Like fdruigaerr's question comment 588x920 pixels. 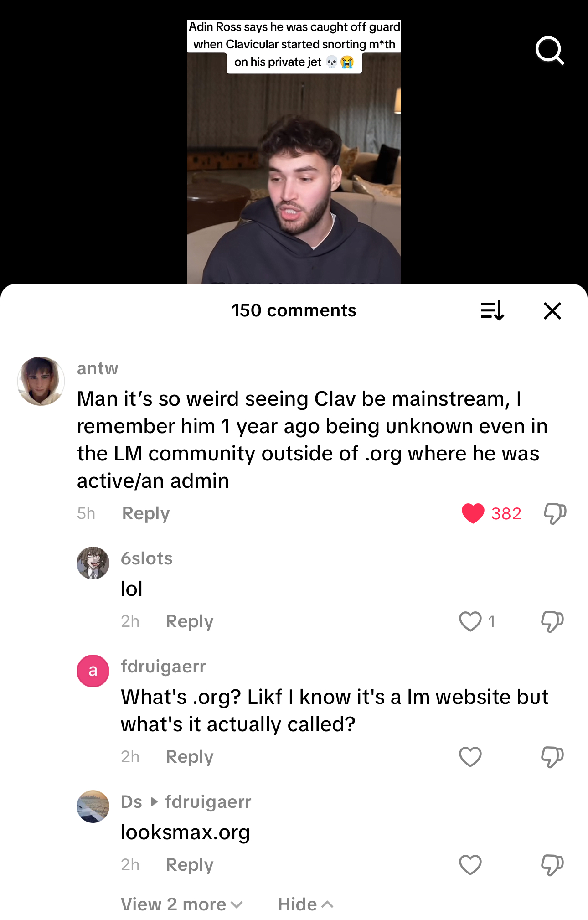(x=470, y=756)
